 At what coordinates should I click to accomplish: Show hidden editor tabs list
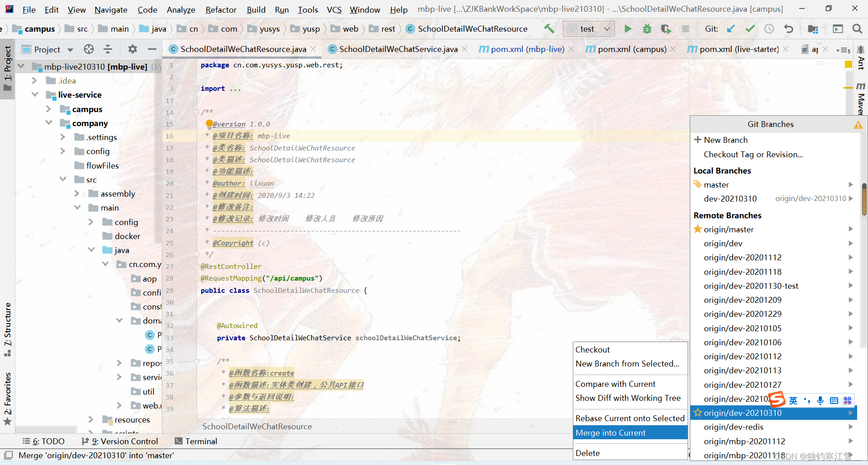(843, 50)
